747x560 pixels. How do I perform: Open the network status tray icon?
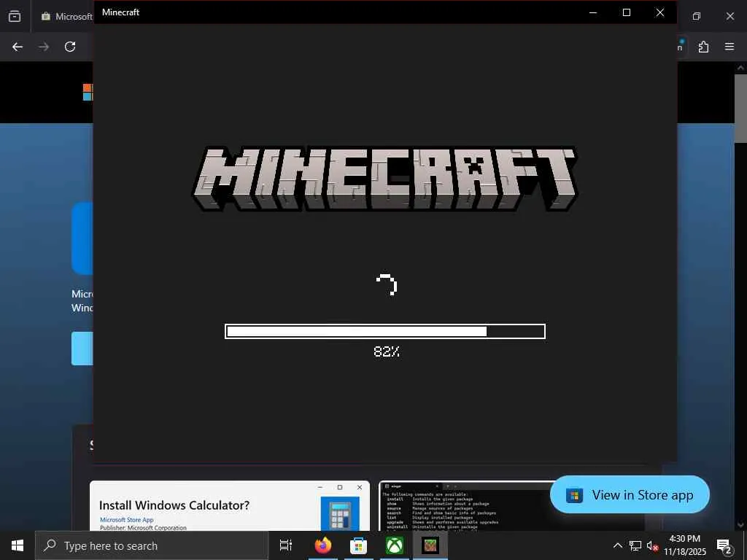point(635,545)
